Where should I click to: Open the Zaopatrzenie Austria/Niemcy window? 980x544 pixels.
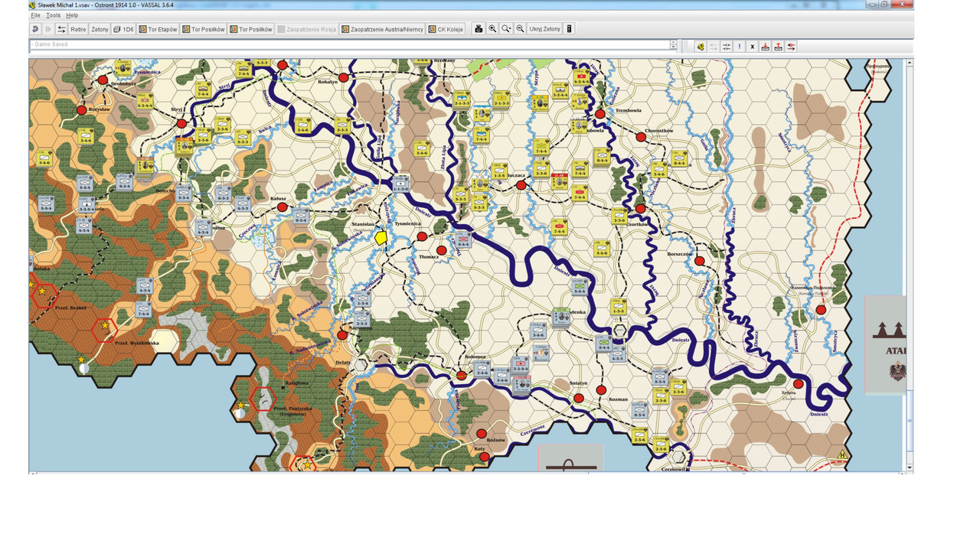[381, 29]
